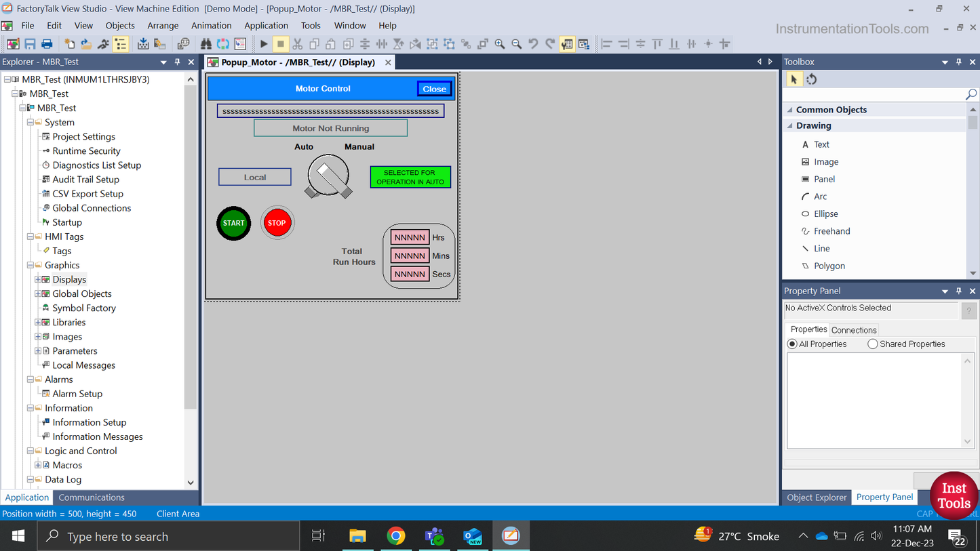Toggle the Property Panel toolbar icon
Screen dimensions: 980x551
[x=567, y=44]
